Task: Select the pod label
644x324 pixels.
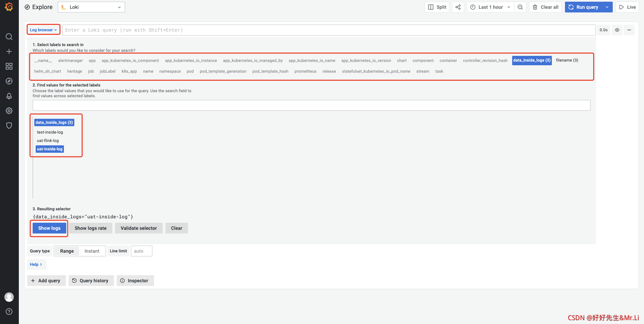Action: [190, 71]
